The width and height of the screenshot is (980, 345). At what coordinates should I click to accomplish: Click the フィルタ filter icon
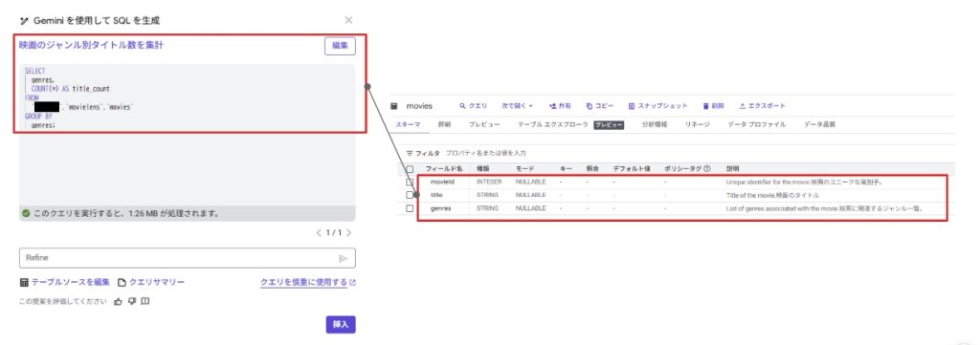pos(410,153)
